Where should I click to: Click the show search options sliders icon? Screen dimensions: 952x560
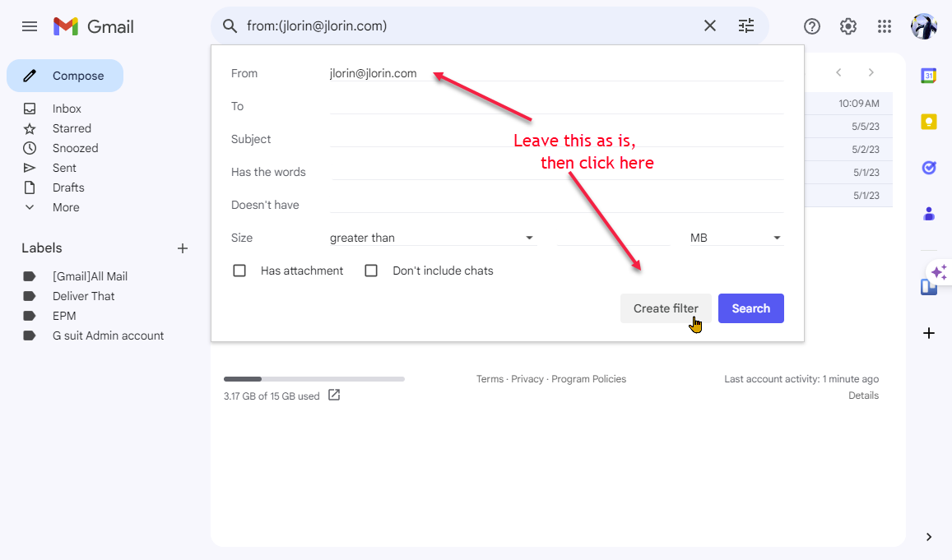point(746,25)
